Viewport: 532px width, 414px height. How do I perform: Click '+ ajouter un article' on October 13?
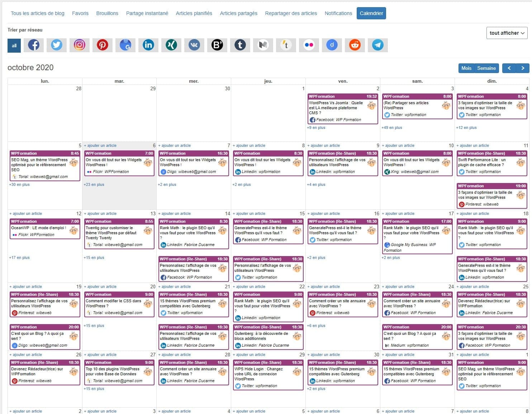pos(100,213)
